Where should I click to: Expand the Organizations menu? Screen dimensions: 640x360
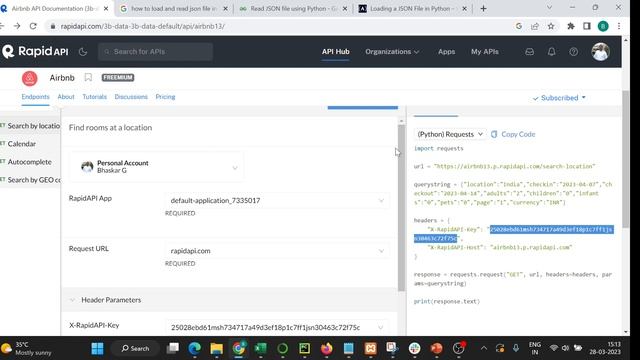[x=392, y=52]
